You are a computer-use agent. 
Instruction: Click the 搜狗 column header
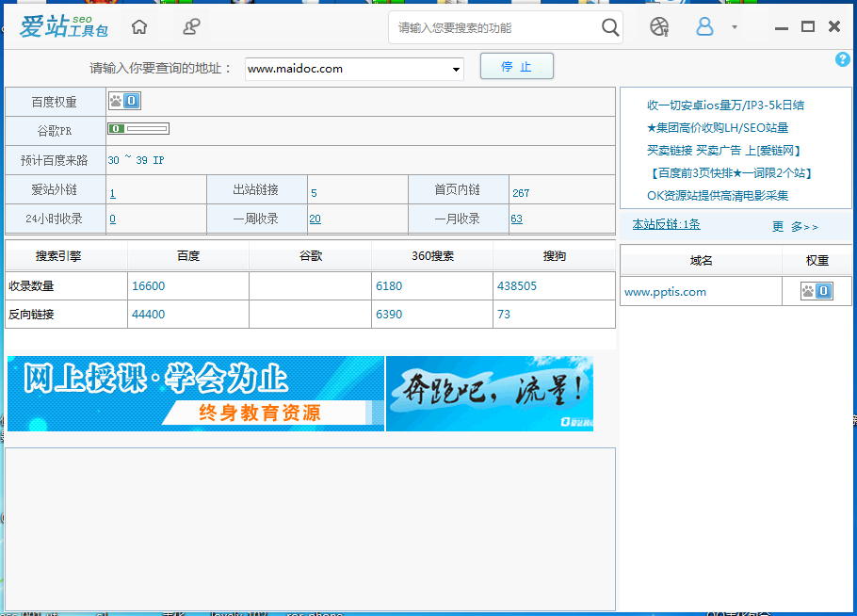tap(554, 256)
